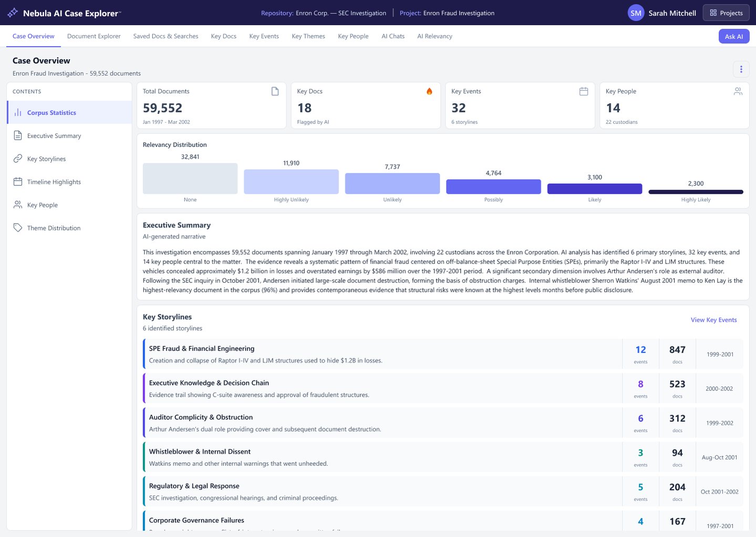
Task: Click the Key Events calendar icon
Action: click(584, 91)
